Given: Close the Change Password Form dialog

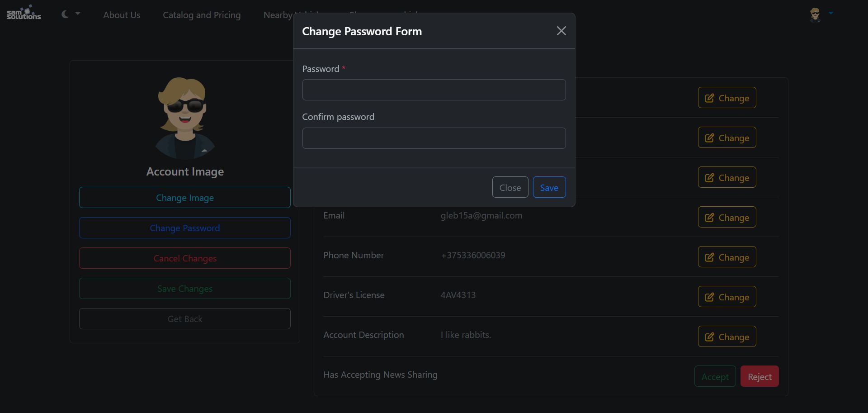Looking at the screenshot, I should [561, 31].
